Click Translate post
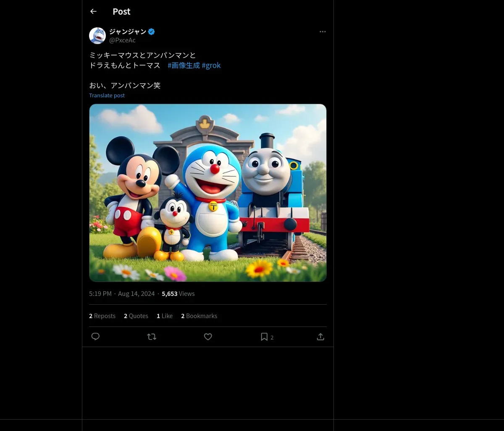The height and width of the screenshot is (431, 504). (x=107, y=95)
